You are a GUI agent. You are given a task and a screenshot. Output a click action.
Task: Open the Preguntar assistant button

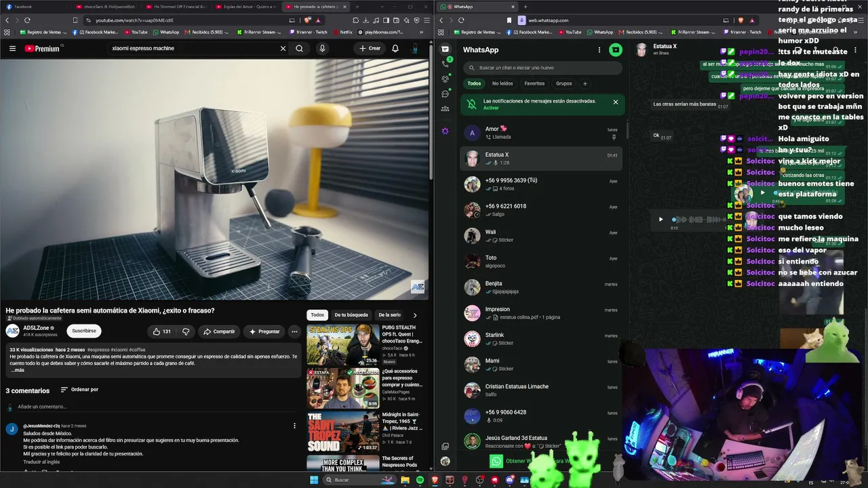click(x=264, y=331)
